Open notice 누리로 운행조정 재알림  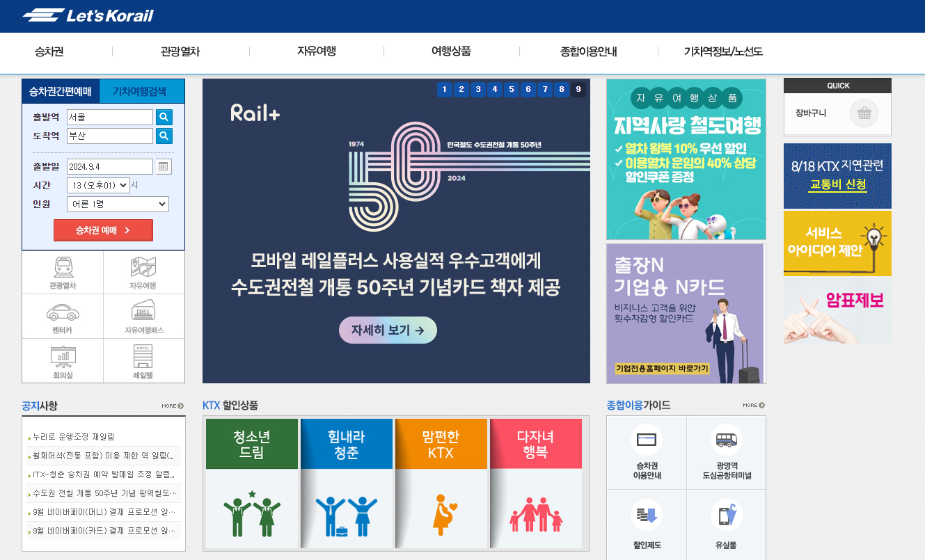[74, 437]
